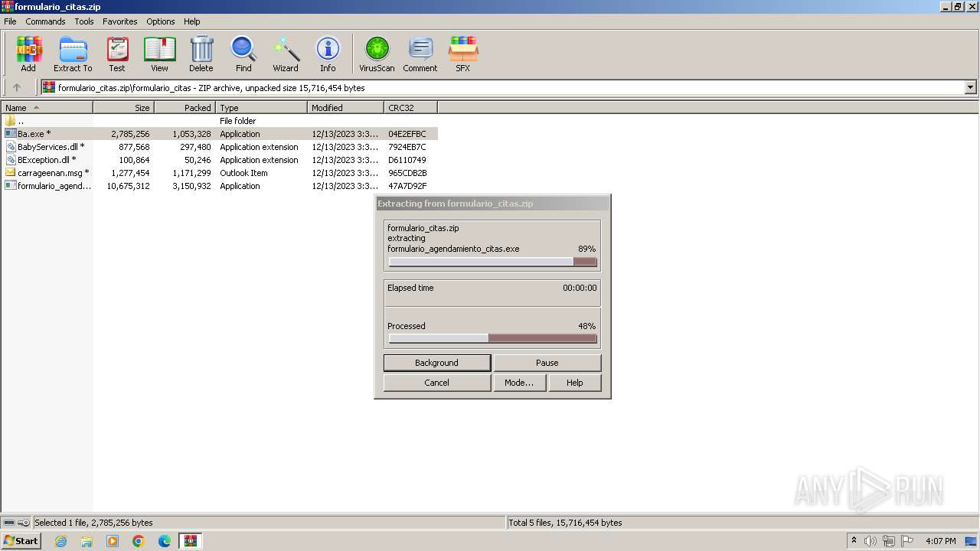Cancel the extraction

point(437,383)
